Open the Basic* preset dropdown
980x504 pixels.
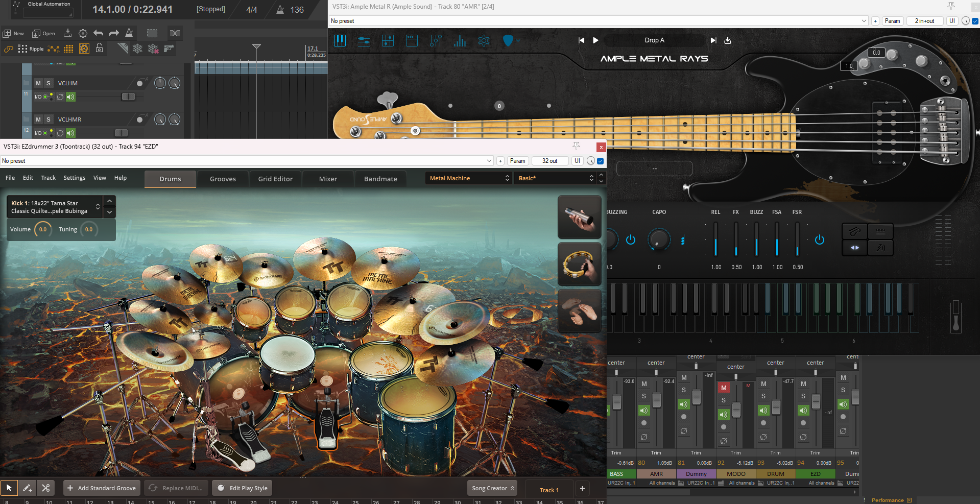556,178
